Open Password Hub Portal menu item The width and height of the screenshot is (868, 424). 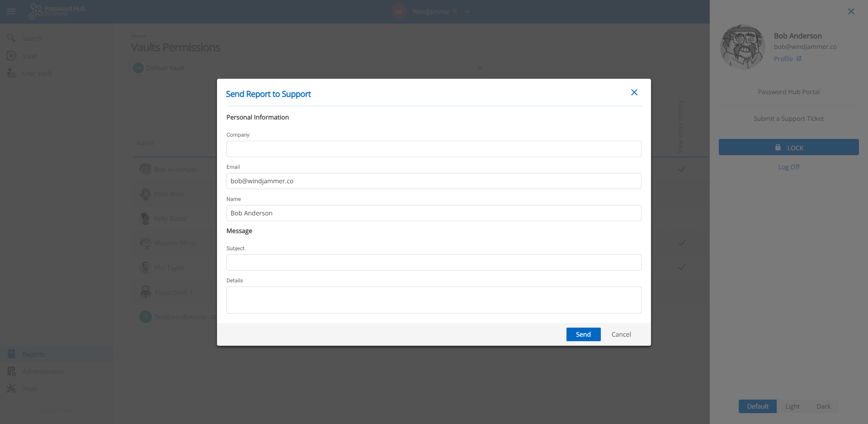tap(788, 92)
